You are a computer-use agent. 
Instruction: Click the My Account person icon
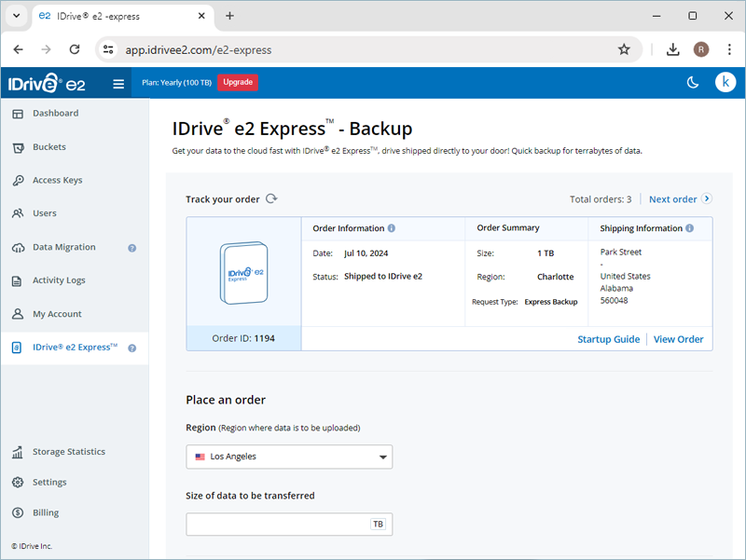click(18, 314)
